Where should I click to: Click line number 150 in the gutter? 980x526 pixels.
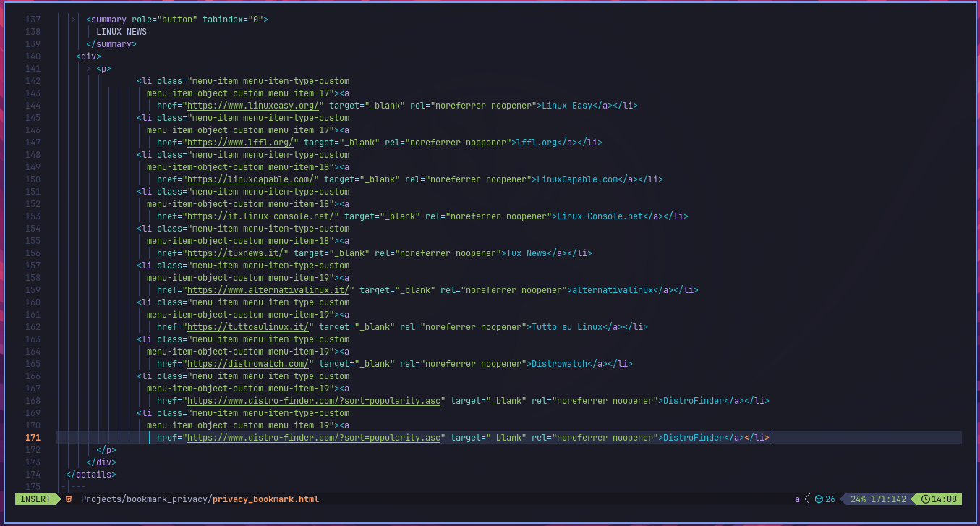tap(33, 179)
